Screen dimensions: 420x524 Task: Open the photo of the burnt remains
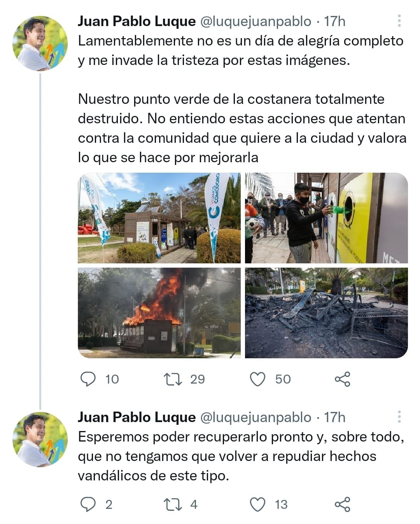[x=326, y=313]
